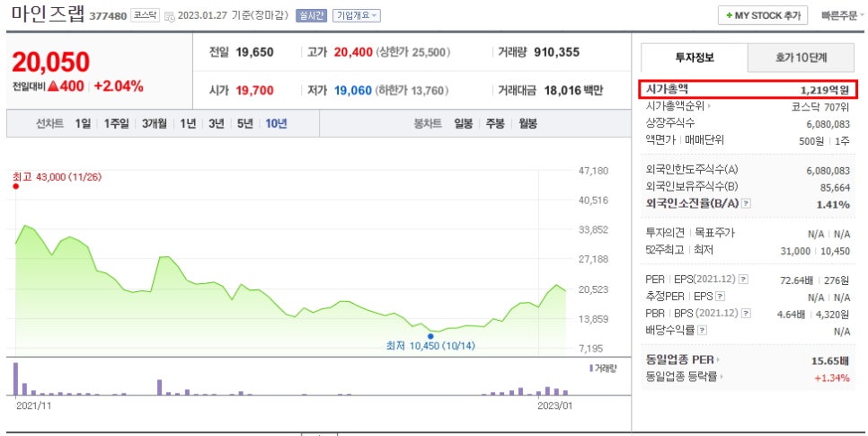This screenshot has height=436, width=868.
Task: Select the 1주일 line chart period
Action: coord(116,123)
